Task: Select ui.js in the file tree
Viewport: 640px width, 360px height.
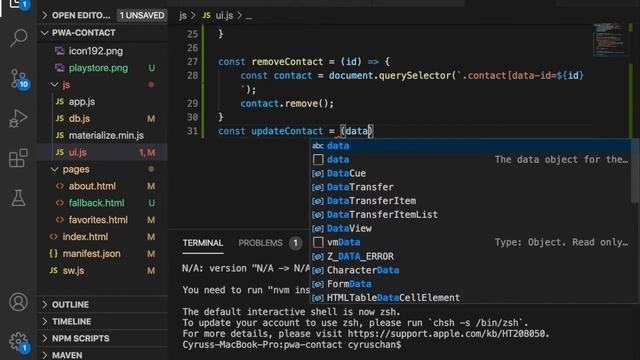Action: click(102, 152)
